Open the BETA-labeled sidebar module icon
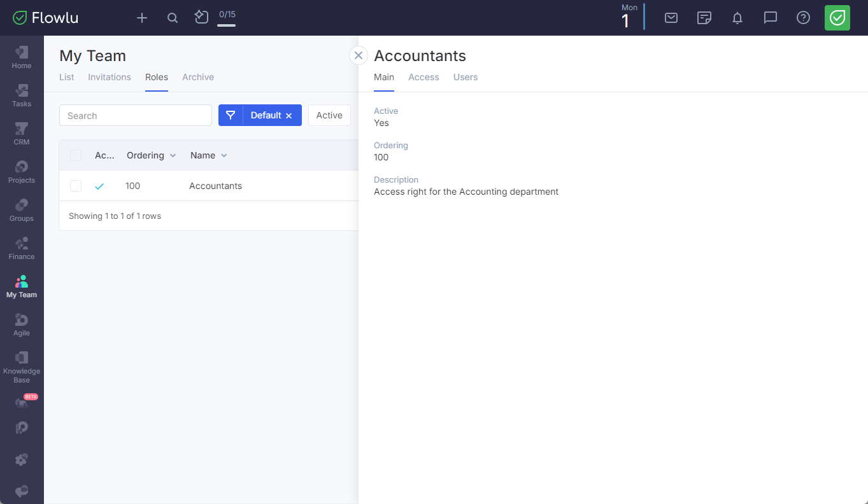This screenshot has height=504, width=868. (x=22, y=402)
